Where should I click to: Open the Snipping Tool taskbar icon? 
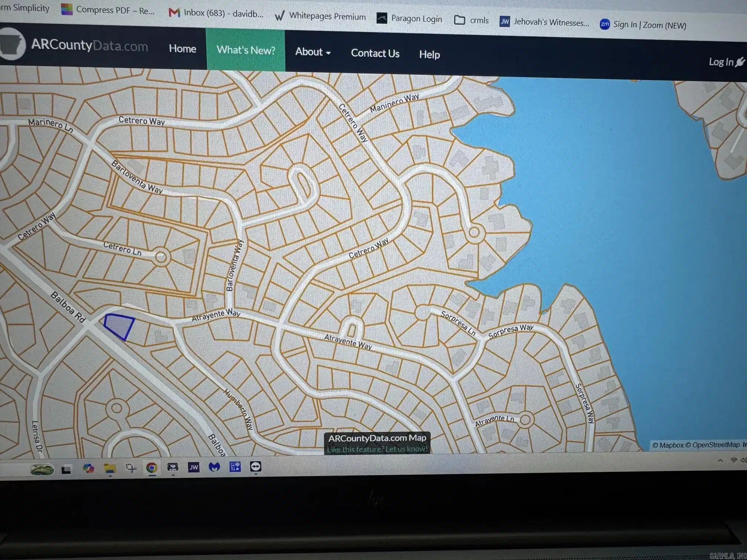coord(131,468)
